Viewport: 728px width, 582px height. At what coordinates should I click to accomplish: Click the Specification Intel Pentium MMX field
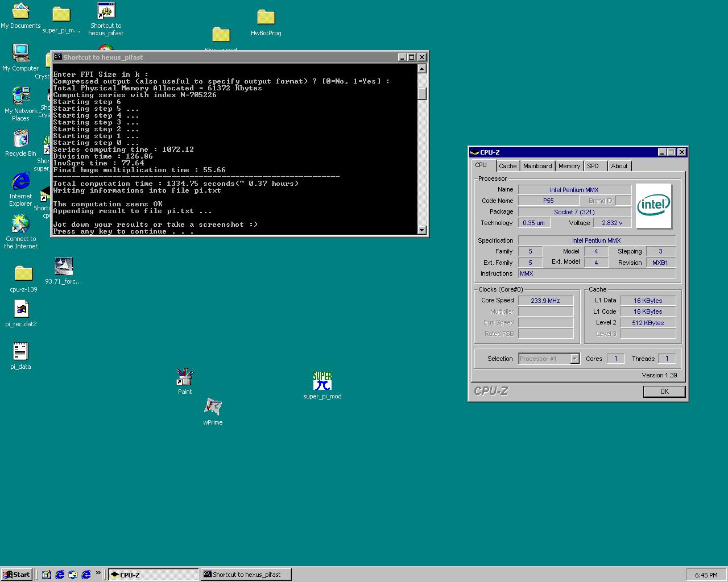[597, 240]
